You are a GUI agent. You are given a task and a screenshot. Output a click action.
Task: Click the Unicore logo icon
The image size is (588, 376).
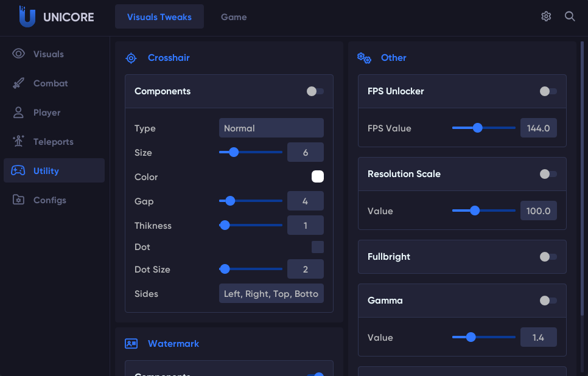[x=27, y=16]
